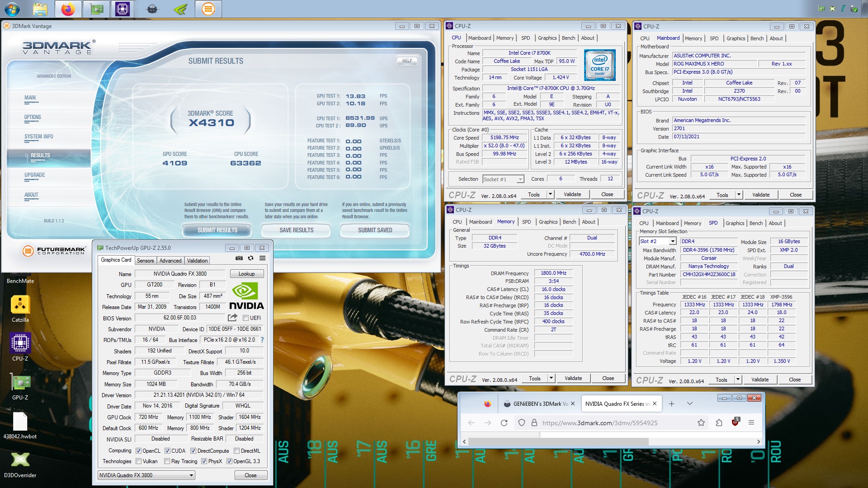Open the NVIDIA Quadro FX 3800 GPU dropdown
This screenshot has height=488, width=868.
tap(146, 475)
